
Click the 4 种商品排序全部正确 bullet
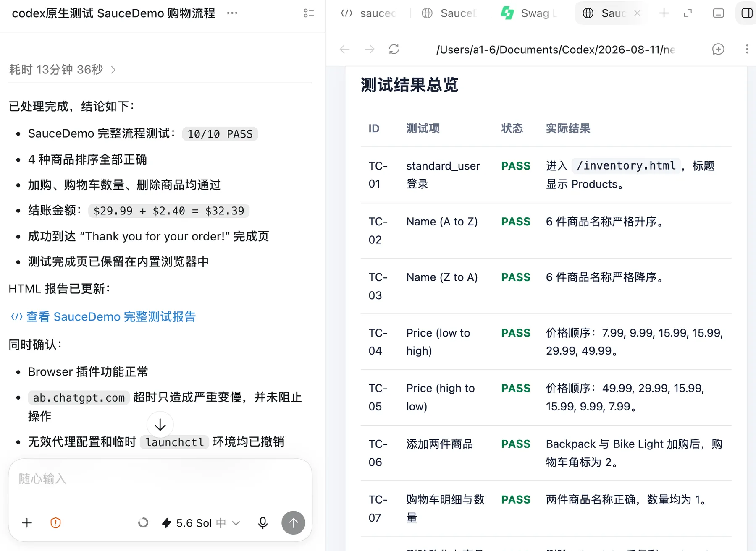point(87,159)
